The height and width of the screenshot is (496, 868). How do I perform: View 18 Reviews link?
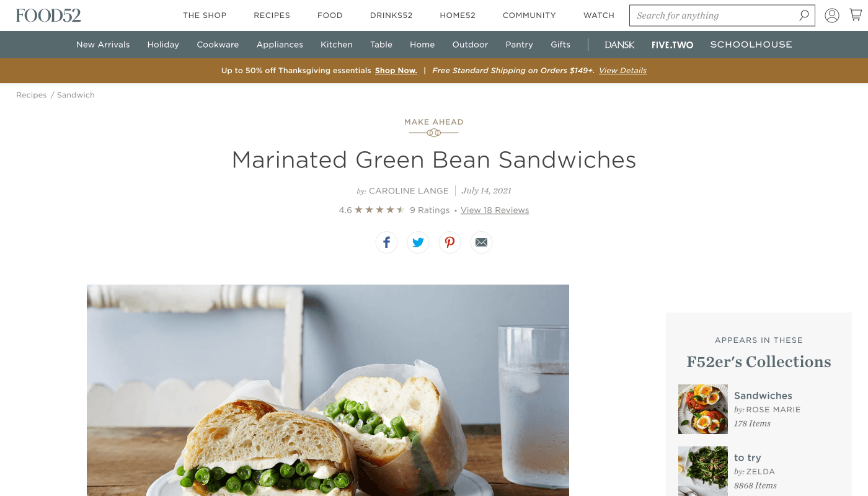[495, 210]
